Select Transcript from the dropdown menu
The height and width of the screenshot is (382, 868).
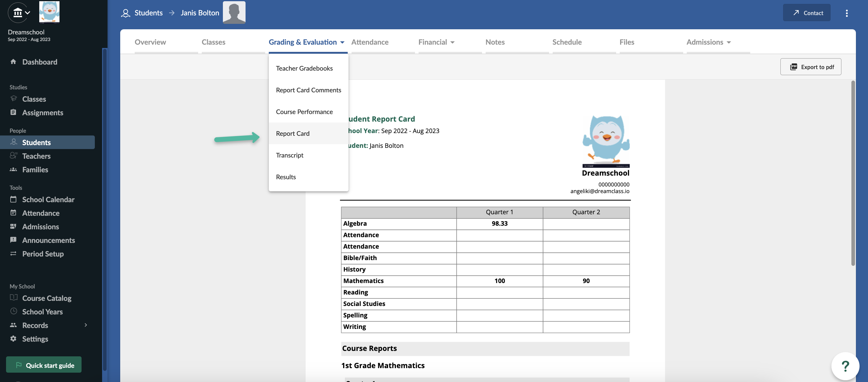pyautogui.click(x=308, y=155)
